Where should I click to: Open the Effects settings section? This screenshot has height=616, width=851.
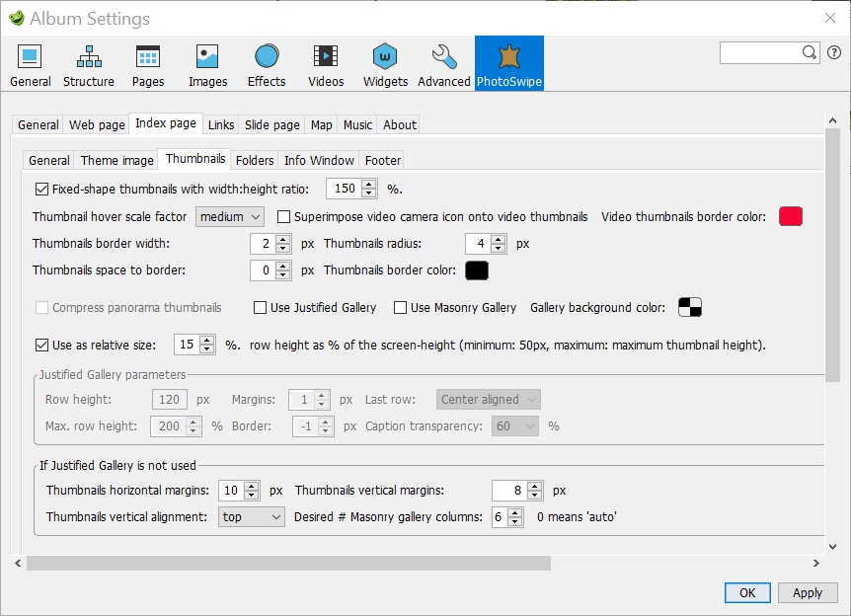267,65
